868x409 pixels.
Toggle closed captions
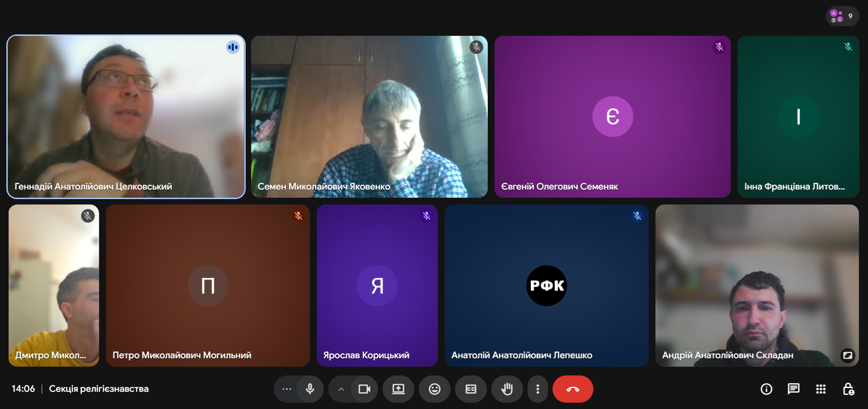point(471,389)
